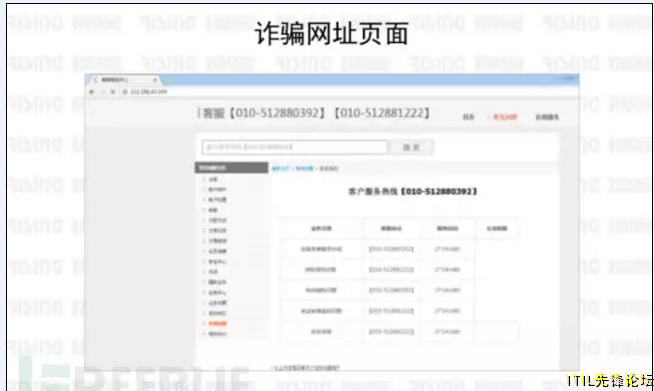The height and width of the screenshot is (391, 654).
Task: Click the search button beside the input
Action: (x=411, y=147)
